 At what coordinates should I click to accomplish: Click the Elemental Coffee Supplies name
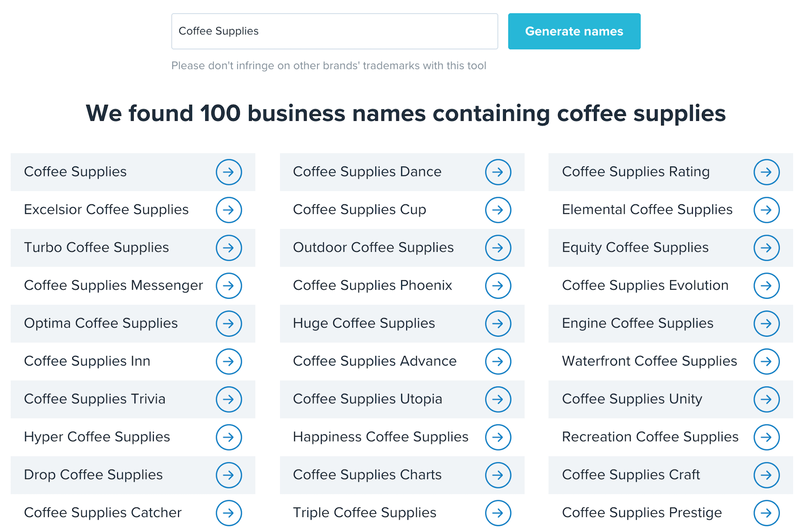647,209
